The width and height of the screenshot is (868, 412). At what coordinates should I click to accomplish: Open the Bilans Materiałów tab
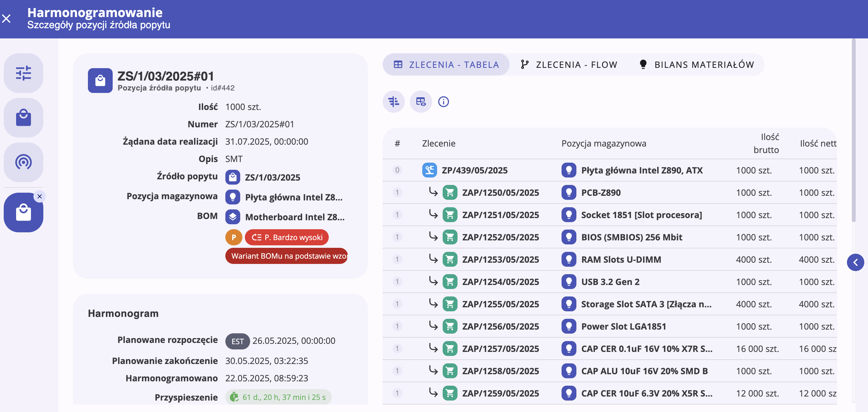(x=697, y=64)
